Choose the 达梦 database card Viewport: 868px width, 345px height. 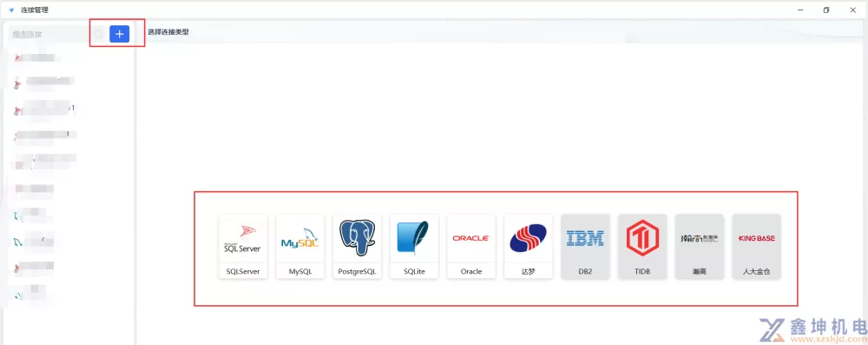[528, 246]
